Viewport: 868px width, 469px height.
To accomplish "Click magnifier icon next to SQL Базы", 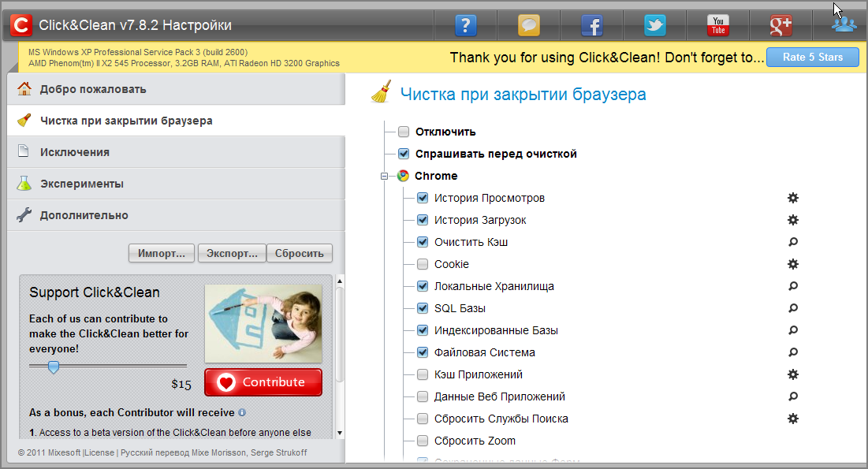I will pos(793,308).
